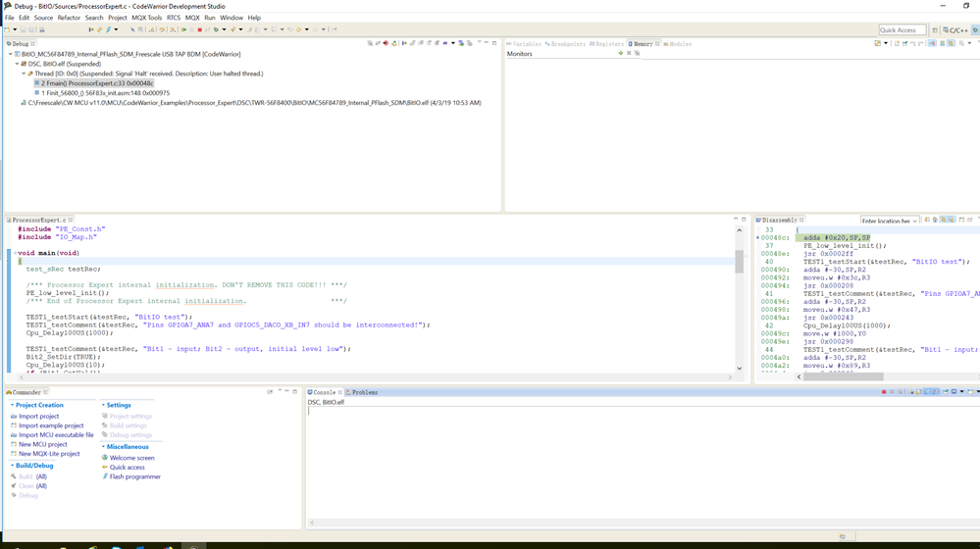The height and width of the screenshot is (549, 980).
Task: Click the Import example project link
Action: (x=51, y=425)
